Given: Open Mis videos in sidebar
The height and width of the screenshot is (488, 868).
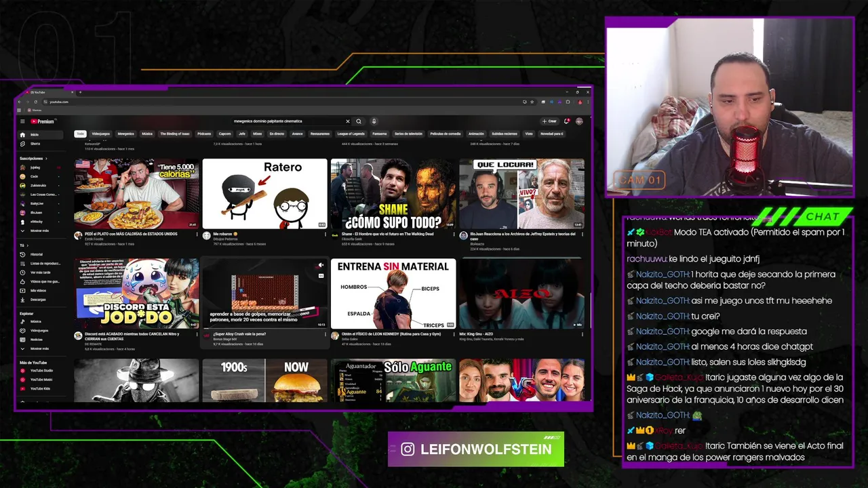Looking at the screenshot, I should click(x=41, y=290).
